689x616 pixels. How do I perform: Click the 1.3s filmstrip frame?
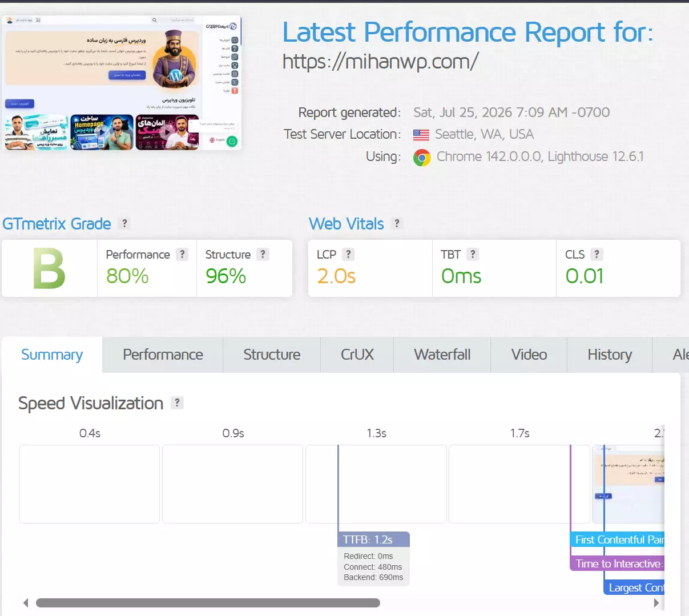pyautogui.click(x=376, y=484)
